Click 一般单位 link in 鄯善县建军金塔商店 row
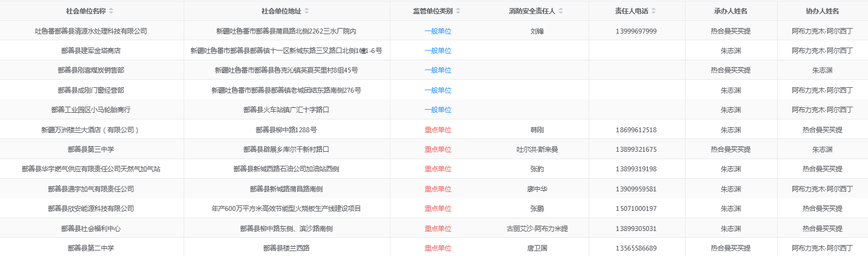 click(x=437, y=51)
